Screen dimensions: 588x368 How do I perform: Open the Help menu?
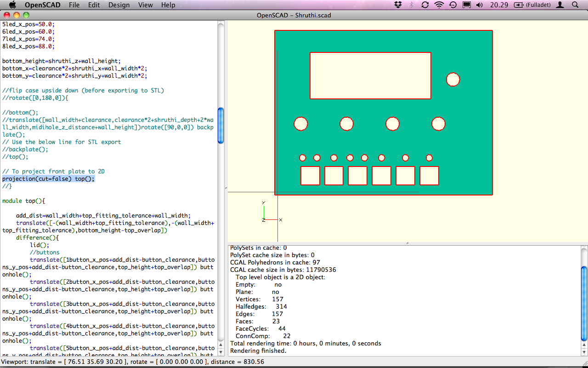coord(168,5)
